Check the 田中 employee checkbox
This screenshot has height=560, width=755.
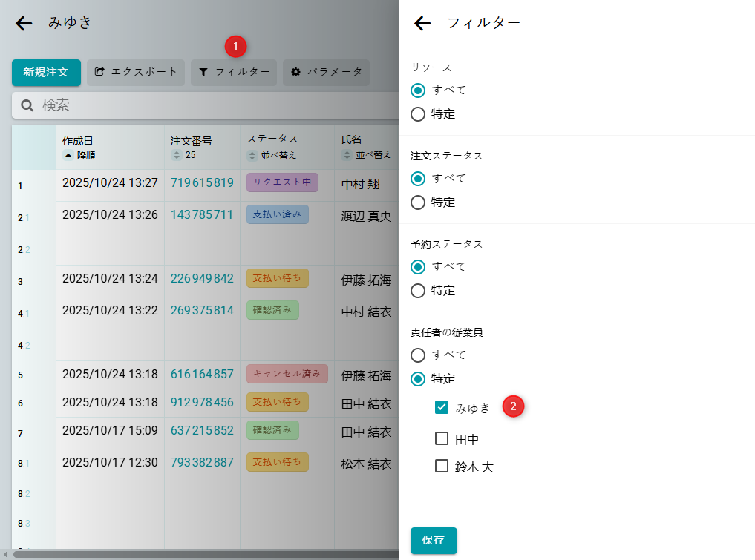442,438
